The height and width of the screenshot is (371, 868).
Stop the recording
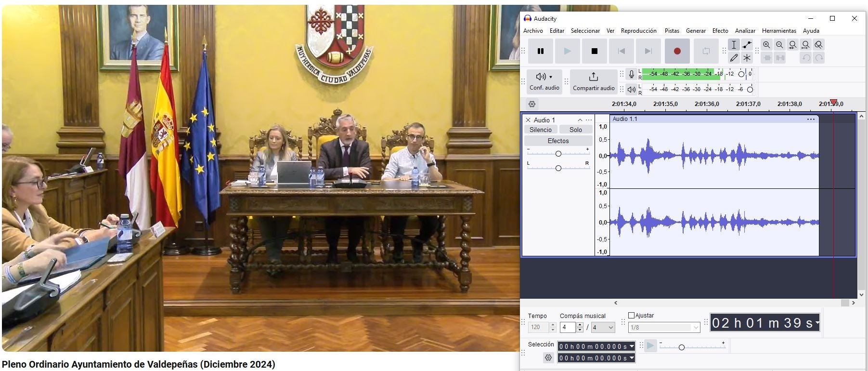pos(595,51)
